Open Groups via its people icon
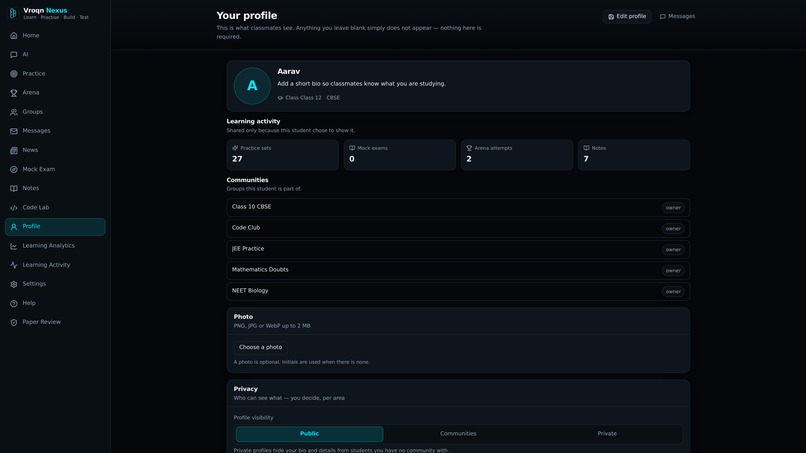 (14, 112)
